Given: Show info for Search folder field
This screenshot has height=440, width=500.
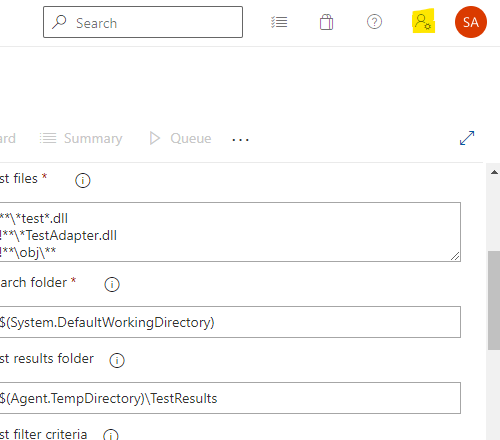Looking at the screenshot, I should [112, 284].
